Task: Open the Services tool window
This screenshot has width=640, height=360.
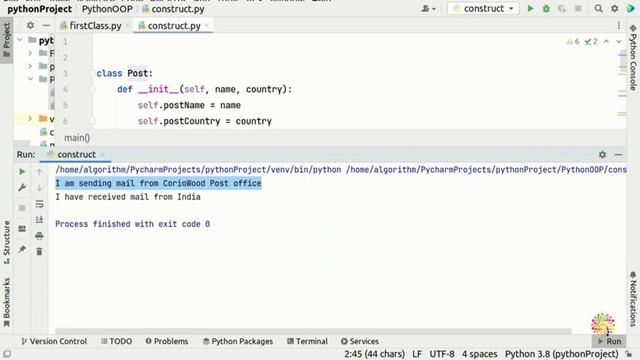Action: [x=360, y=341]
